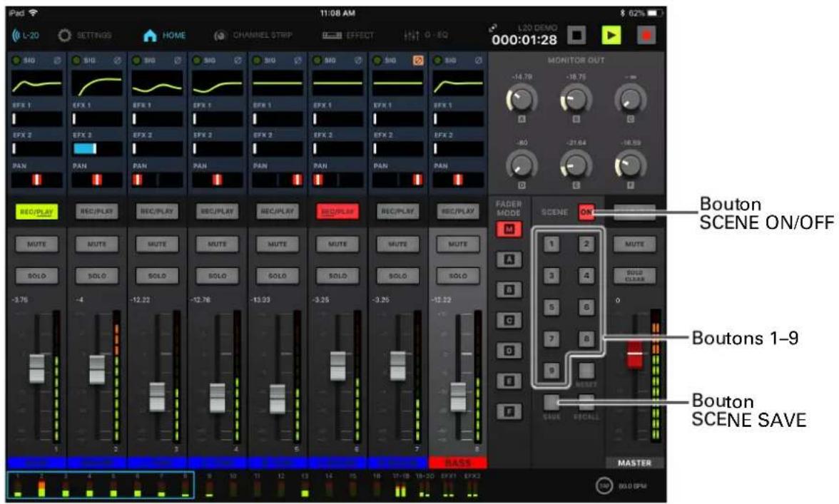Solo channel 4
The width and height of the screenshot is (839, 504).
click(217, 276)
